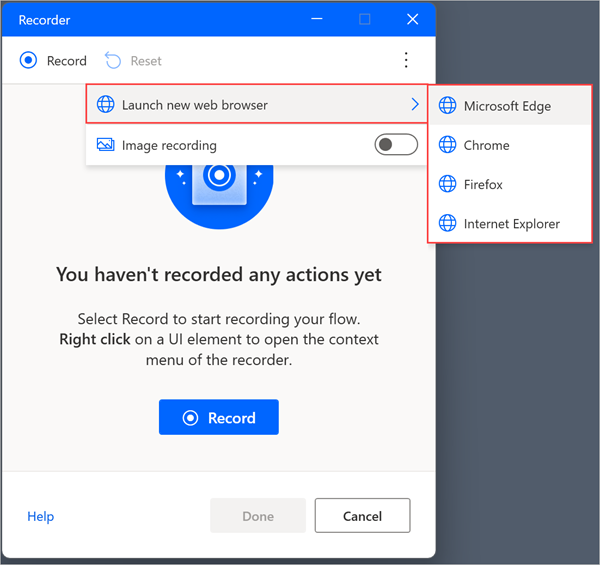Click the Reset label in the toolbar
Image resolution: width=600 pixels, height=565 pixels.
pos(146,61)
